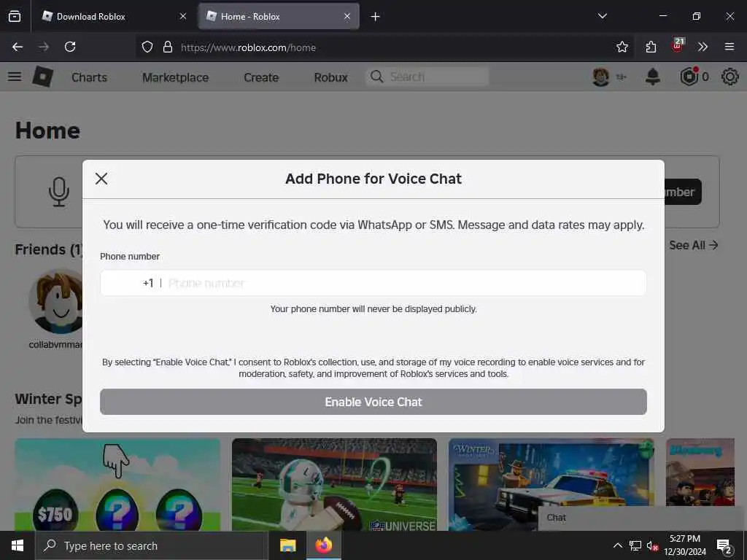The image size is (747, 560).
Task: Open the Robux balance icon
Action: point(689,77)
